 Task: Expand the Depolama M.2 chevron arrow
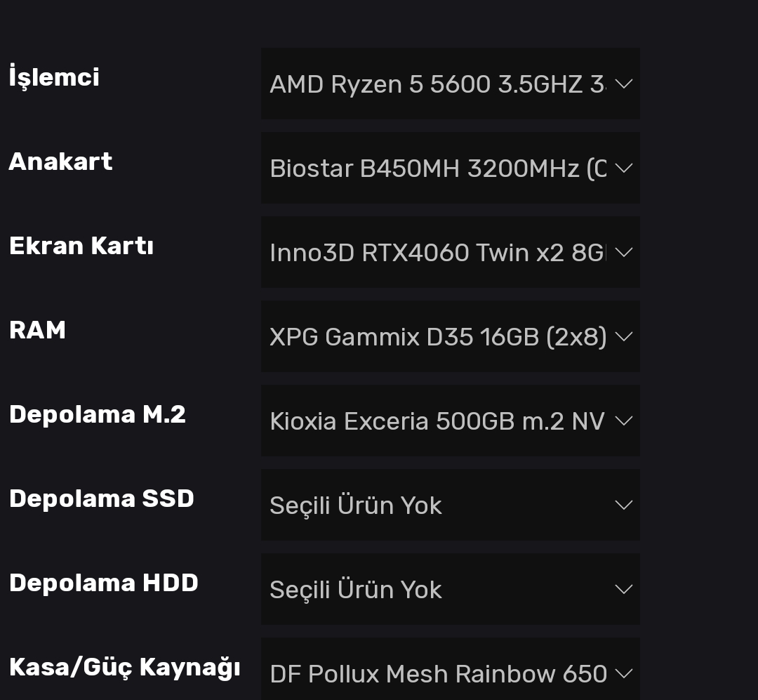[623, 421]
